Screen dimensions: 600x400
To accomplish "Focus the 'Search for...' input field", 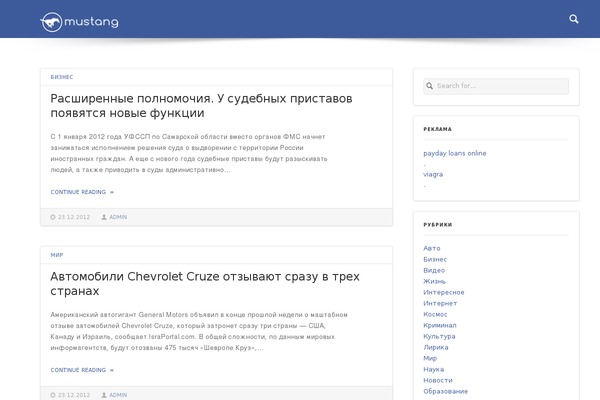I will coord(496,86).
